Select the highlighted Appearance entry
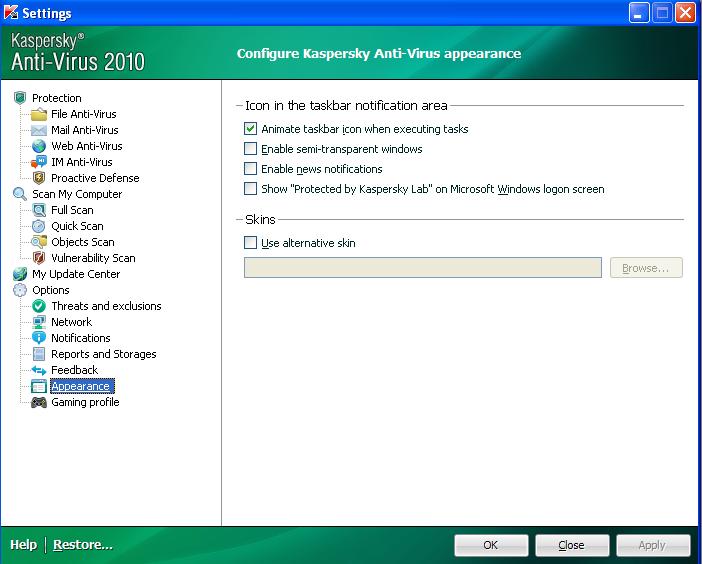This screenshot has width=702, height=564. 82,386
